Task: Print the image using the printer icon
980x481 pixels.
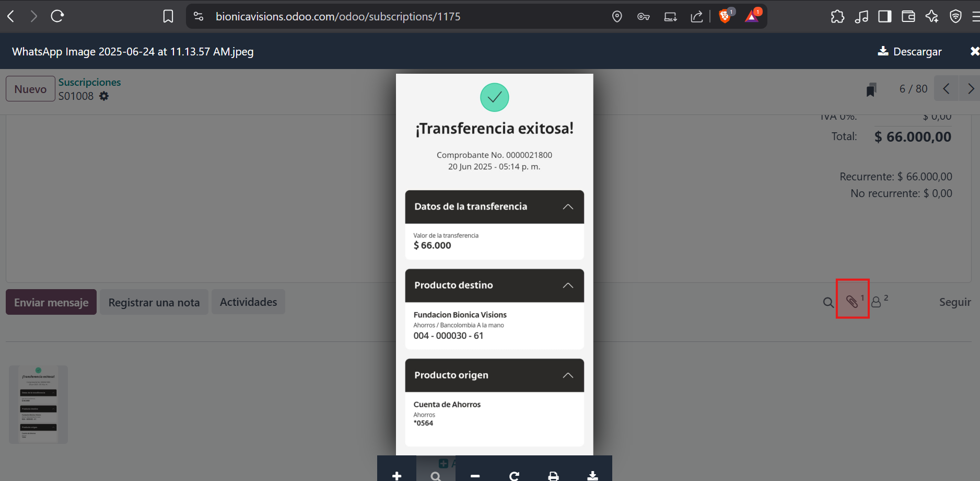Action: tap(553, 475)
